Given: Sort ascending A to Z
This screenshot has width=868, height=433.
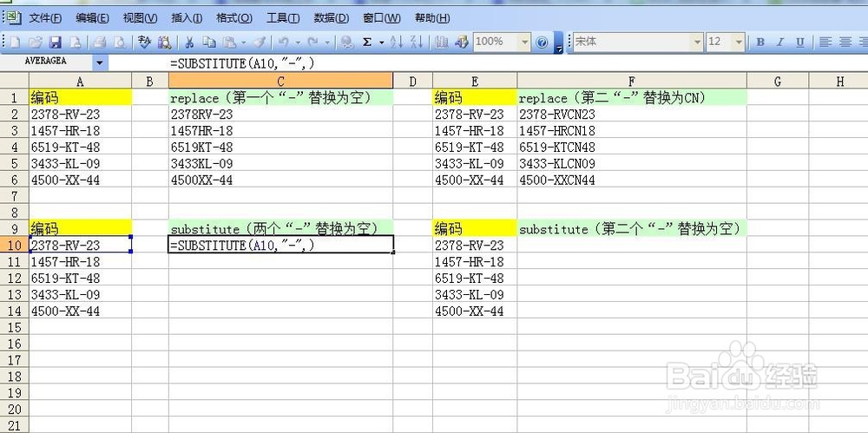Looking at the screenshot, I should tap(397, 42).
